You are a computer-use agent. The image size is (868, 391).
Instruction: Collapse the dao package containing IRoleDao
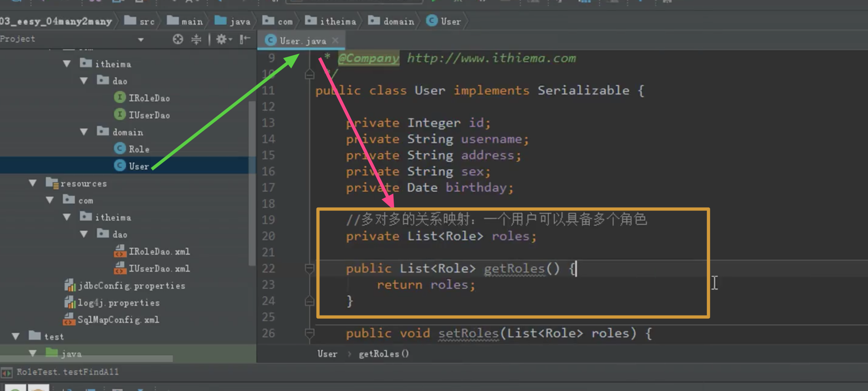tap(84, 81)
